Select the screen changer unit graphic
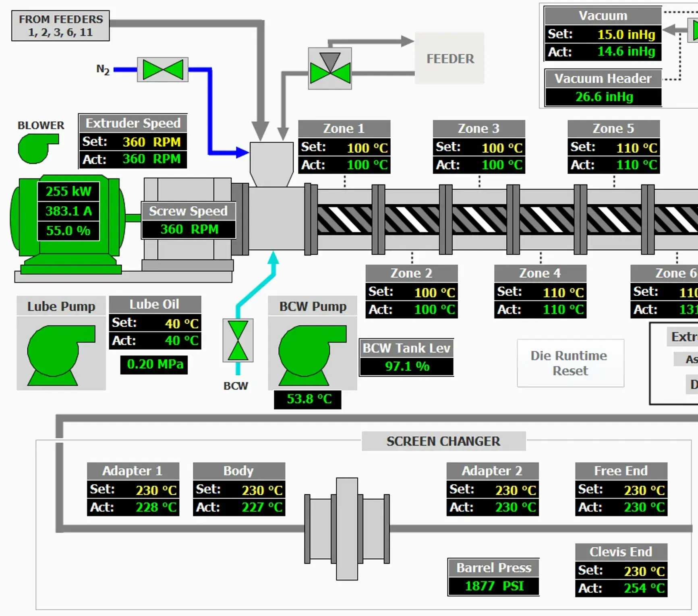Screen dimensions: 698x616 [x=347, y=529]
